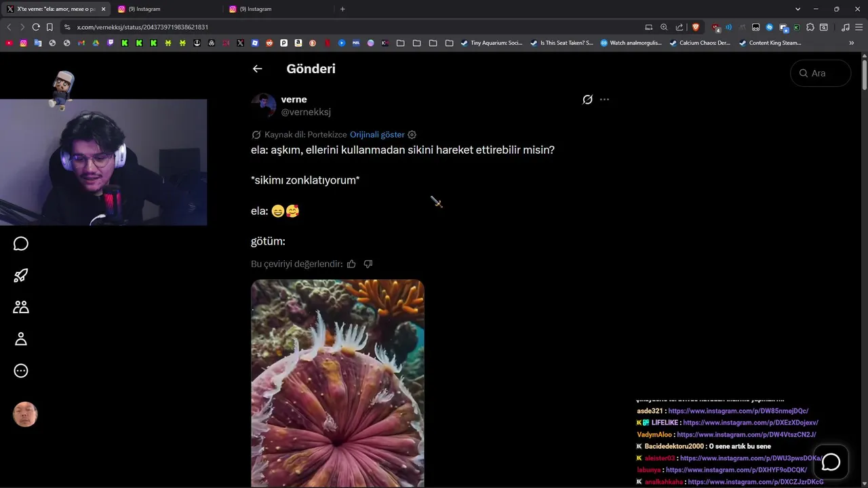Click the zoom magnifier icon in address bar

[x=664, y=27]
